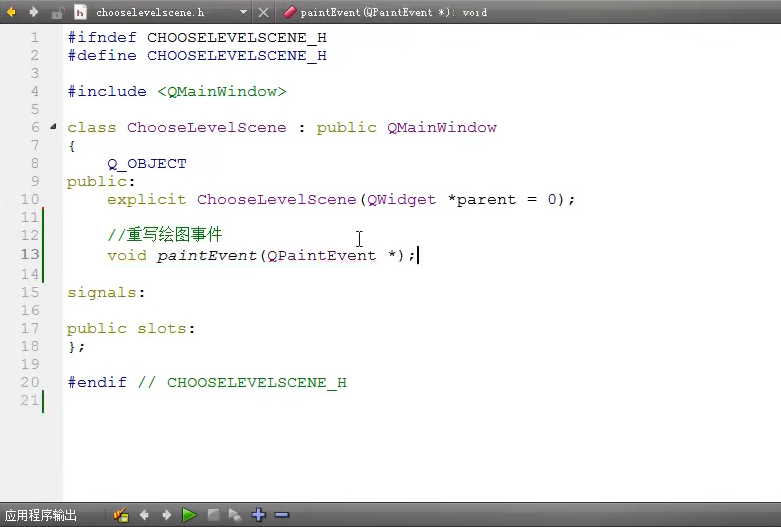Image resolution: width=781 pixels, height=527 pixels.
Task: Click the paintEvent function name in code
Action: click(x=207, y=255)
